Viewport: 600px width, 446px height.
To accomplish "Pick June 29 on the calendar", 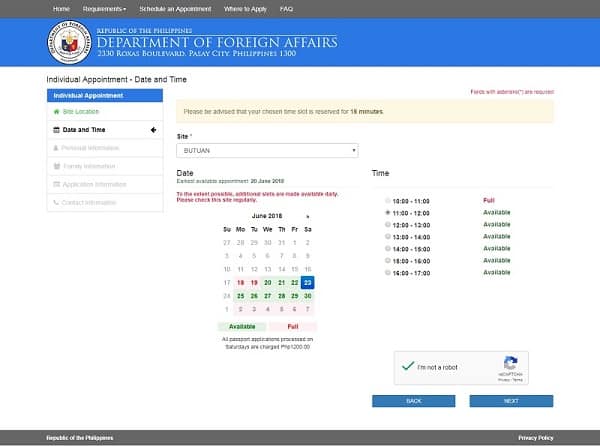I will coord(294,296).
